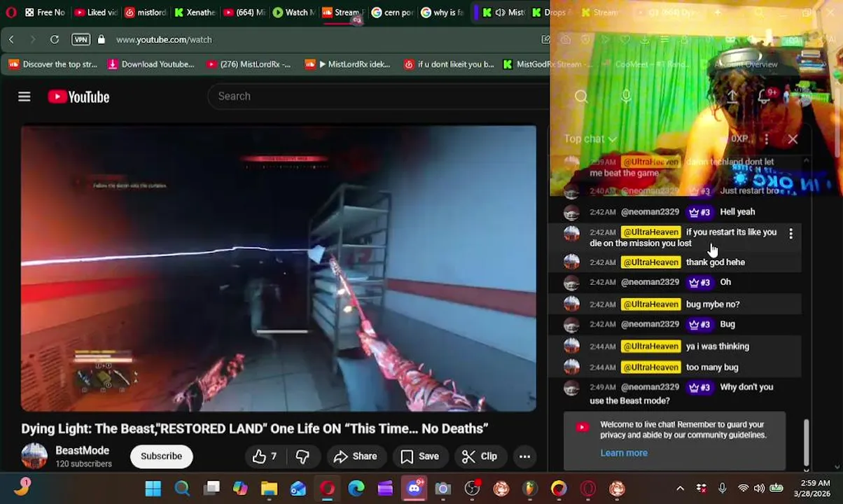Dislike the video with thumbs down
The height and width of the screenshot is (504, 843).
(x=302, y=456)
